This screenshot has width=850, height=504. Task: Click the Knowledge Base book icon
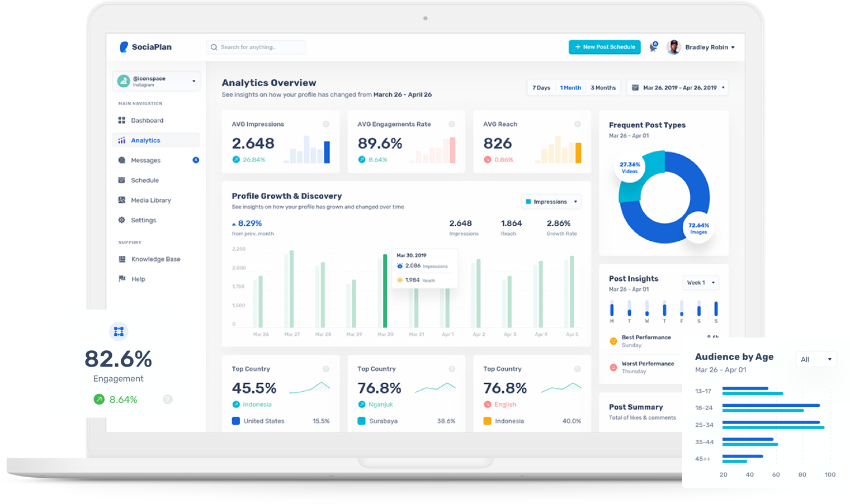pyautogui.click(x=122, y=259)
